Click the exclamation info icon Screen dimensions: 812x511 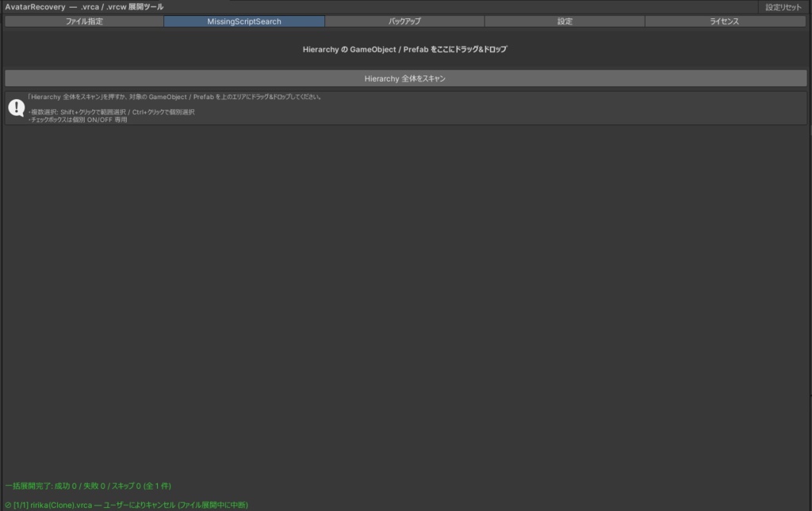point(17,108)
